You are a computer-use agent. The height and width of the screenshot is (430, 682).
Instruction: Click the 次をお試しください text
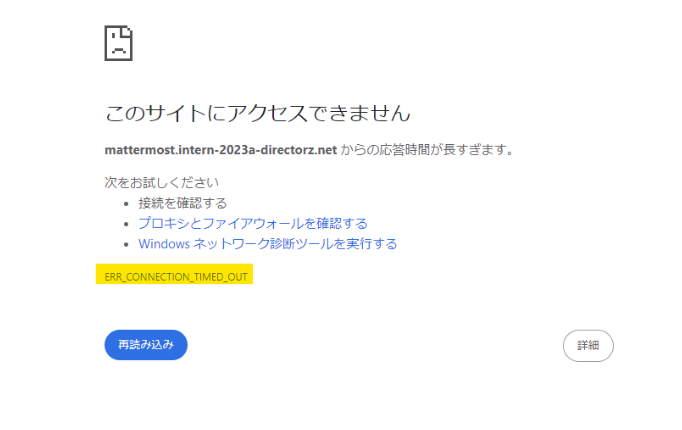point(161,183)
